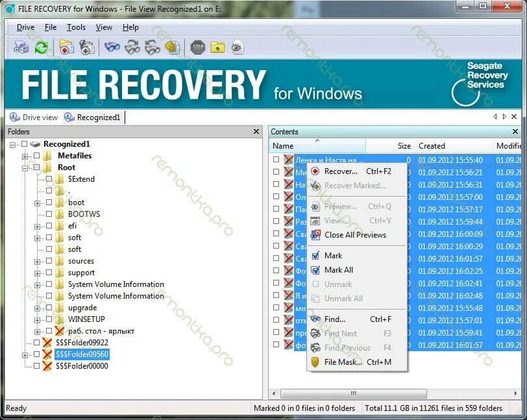Click the Recover folder icon with red plus
Image resolution: width=527 pixels, height=420 pixels.
coord(67,47)
